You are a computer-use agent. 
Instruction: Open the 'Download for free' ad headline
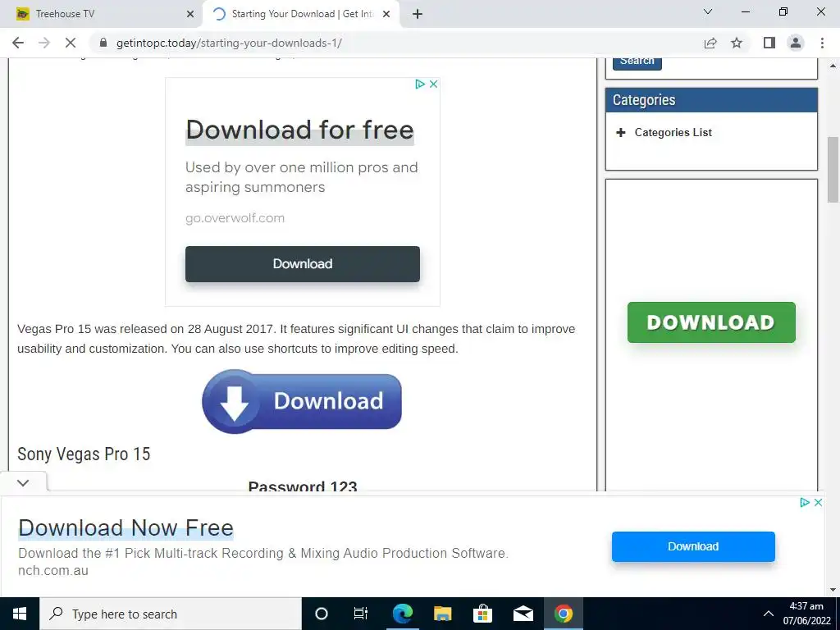299,130
